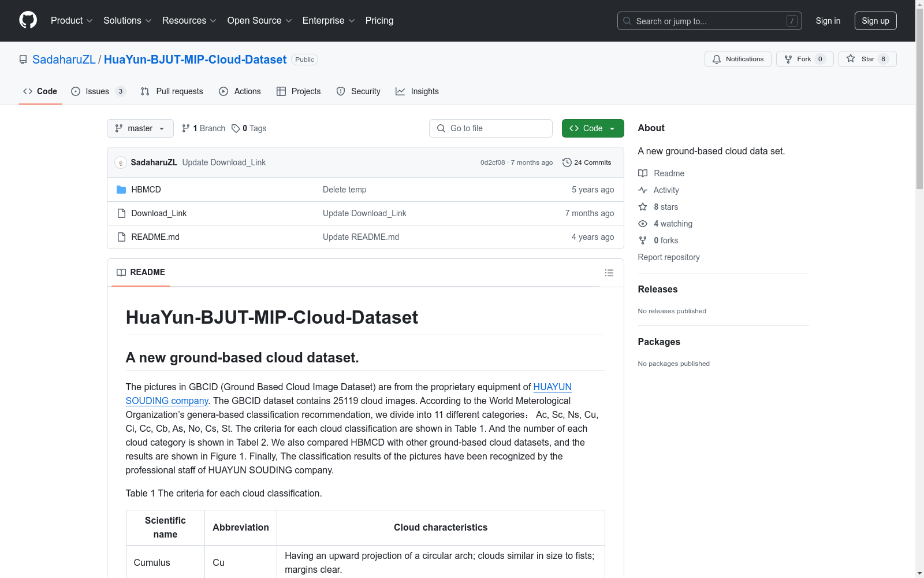Focus the Go to file input
Screen dimensions: 924x578
point(491,128)
